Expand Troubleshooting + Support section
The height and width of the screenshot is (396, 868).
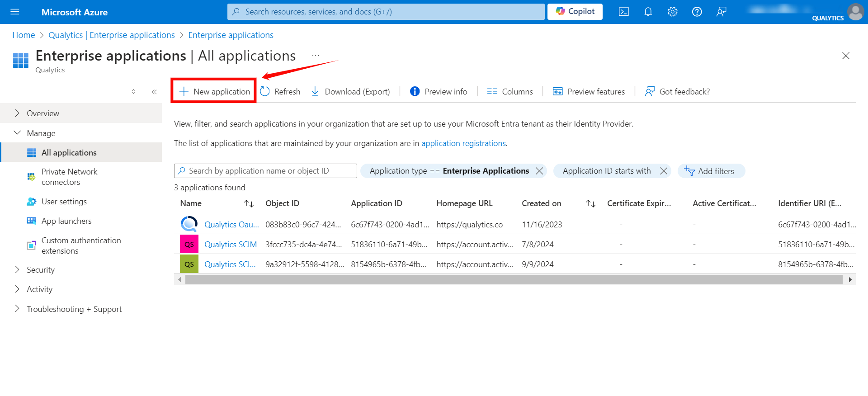click(x=81, y=309)
